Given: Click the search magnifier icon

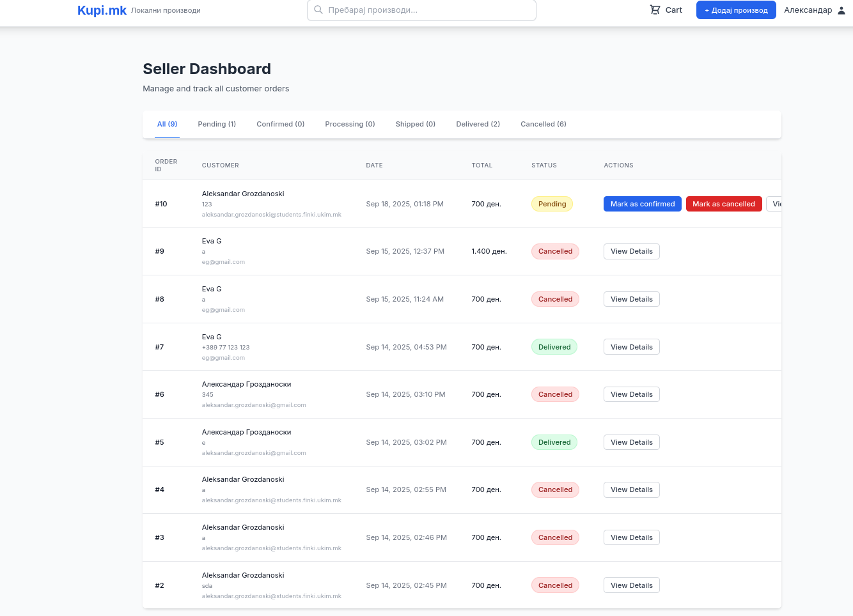Looking at the screenshot, I should coord(318,10).
